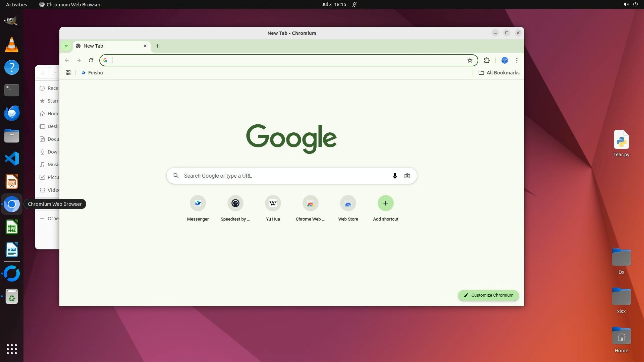The width and height of the screenshot is (644, 362).
Task: Click the profile avatar icon in the toolbar
Action: click(x=504, y=60)
